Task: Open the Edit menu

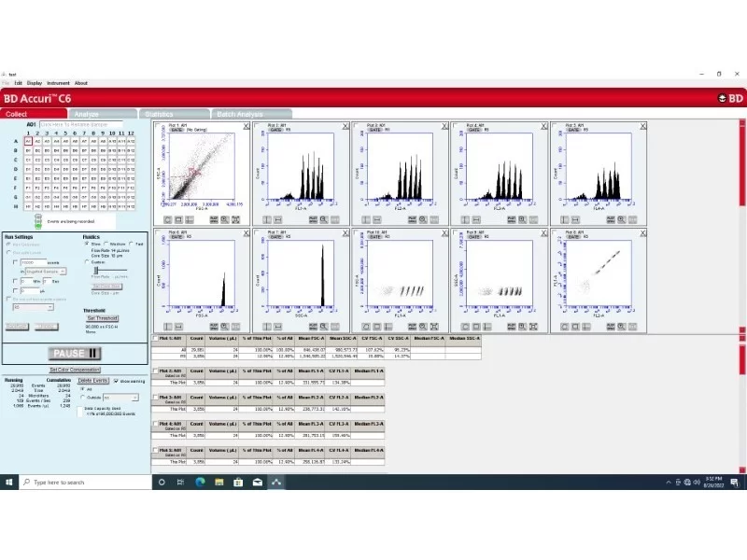Action: click(18, 83)
